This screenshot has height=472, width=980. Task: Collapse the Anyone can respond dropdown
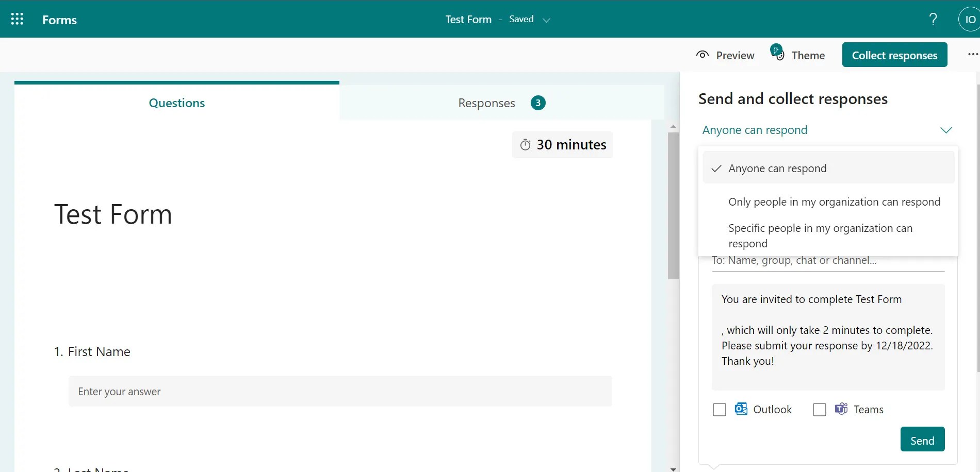tap(946, 130)
